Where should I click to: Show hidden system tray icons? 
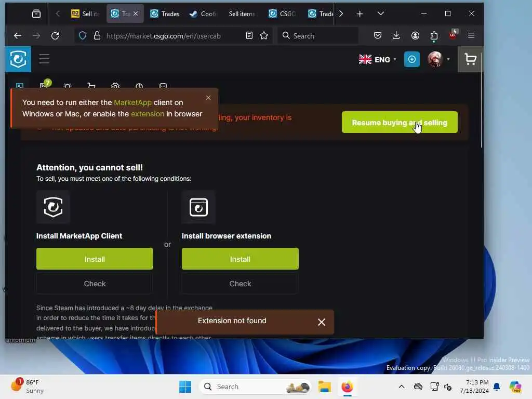point(402,387)
